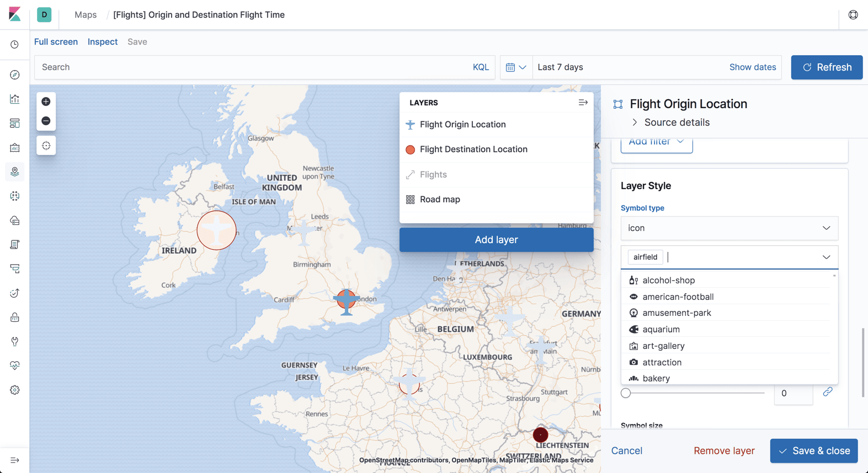The image size is (868, 473).
Task: Click the Add layer button
Action: (496, 240)
